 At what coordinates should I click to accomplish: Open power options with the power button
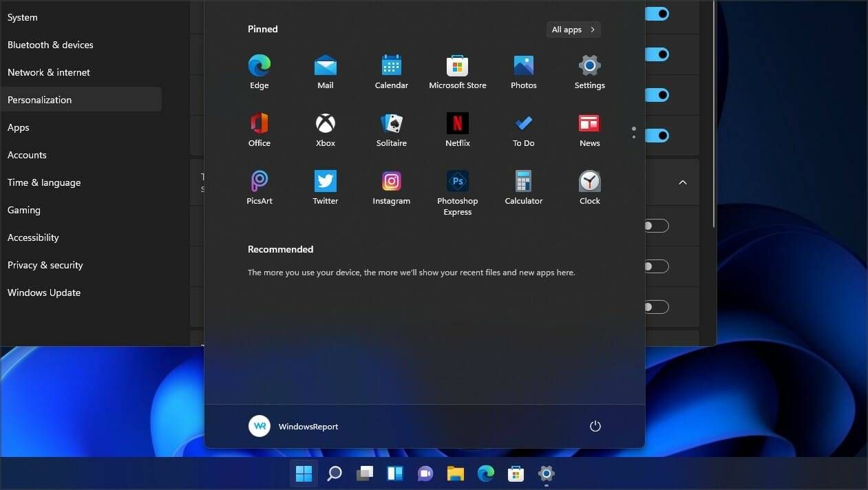coord(595,426)
